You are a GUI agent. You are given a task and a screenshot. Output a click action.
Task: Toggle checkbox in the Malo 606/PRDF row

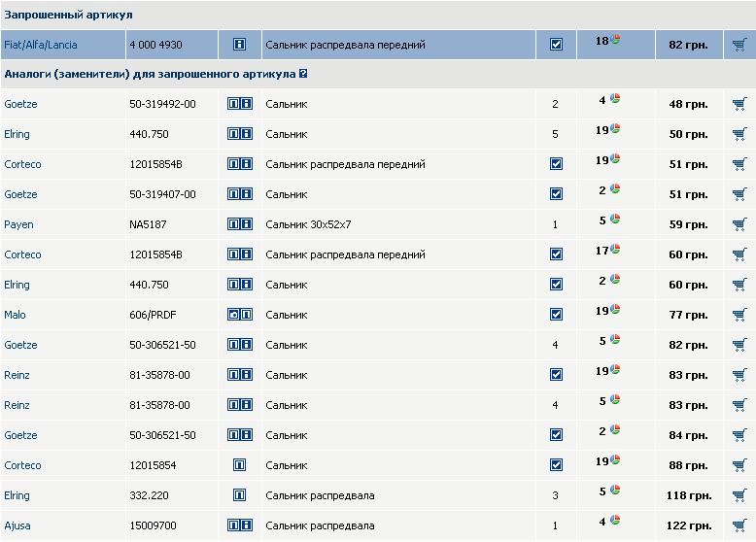[x=556, y=315]
